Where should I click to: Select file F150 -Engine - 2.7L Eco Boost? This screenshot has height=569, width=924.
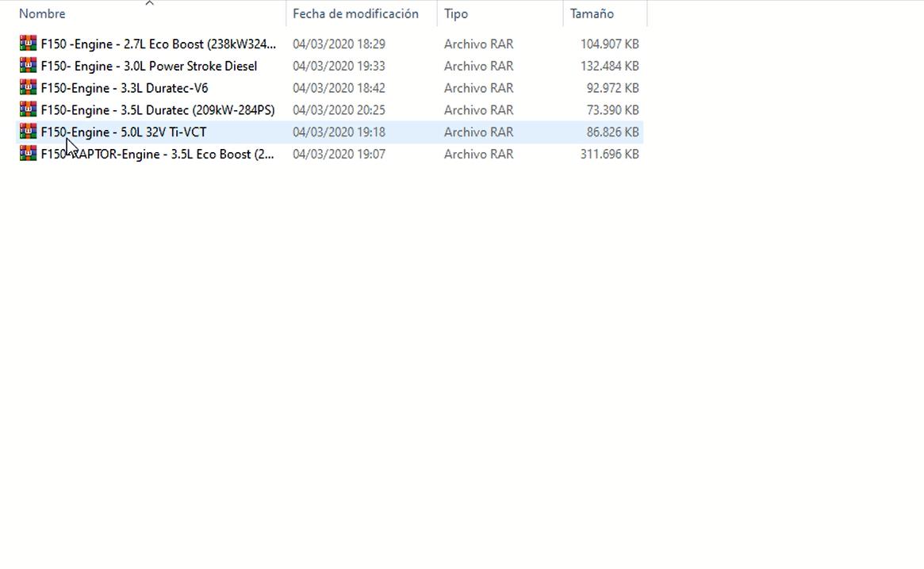point(158,44)
